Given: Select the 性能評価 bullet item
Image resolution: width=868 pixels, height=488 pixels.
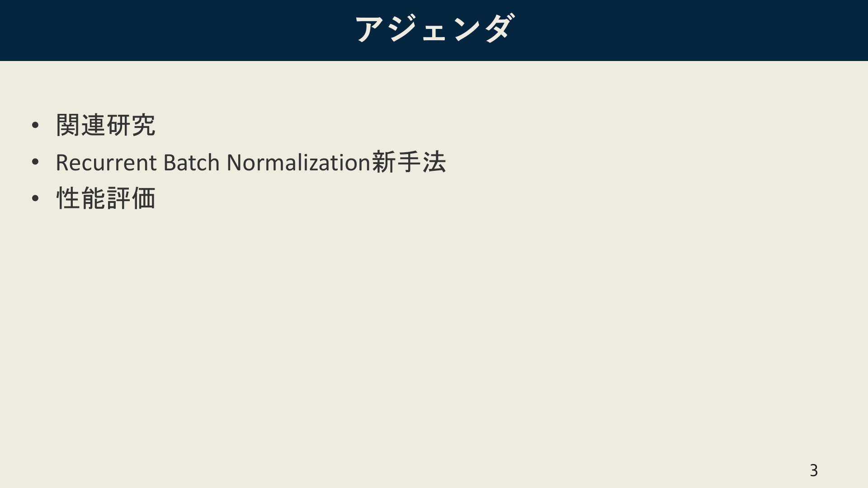Looking at the screenshot, I should (106, 198).
